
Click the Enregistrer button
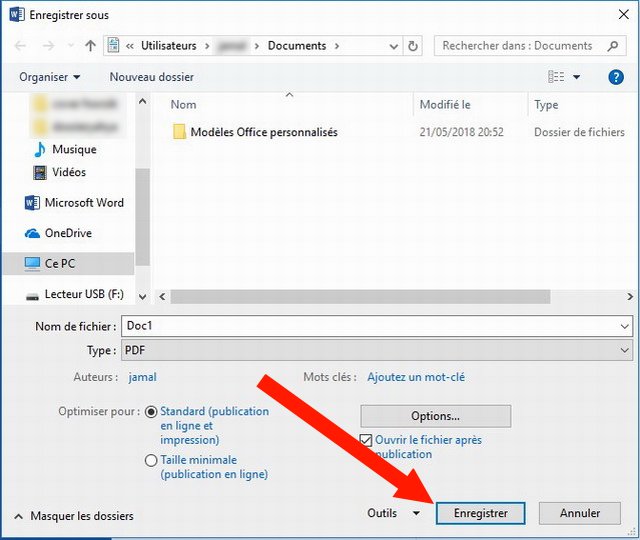[x=481, y=513]
